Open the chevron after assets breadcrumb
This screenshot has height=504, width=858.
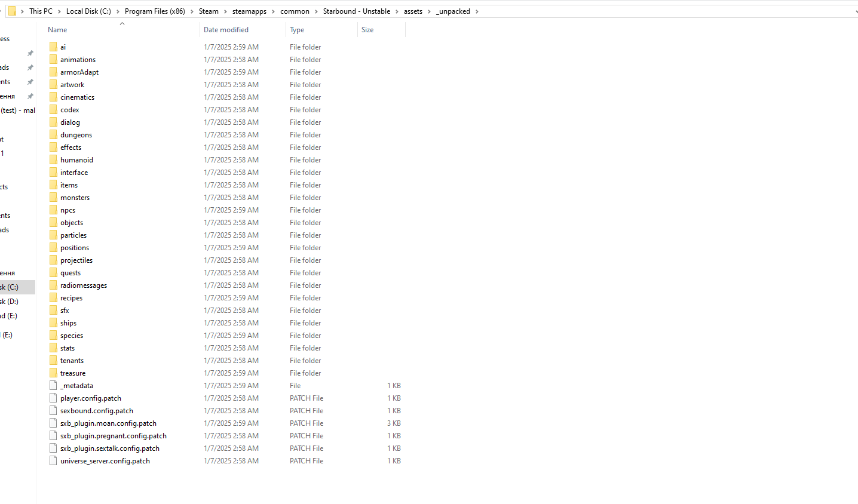click(x=429, y=11)
